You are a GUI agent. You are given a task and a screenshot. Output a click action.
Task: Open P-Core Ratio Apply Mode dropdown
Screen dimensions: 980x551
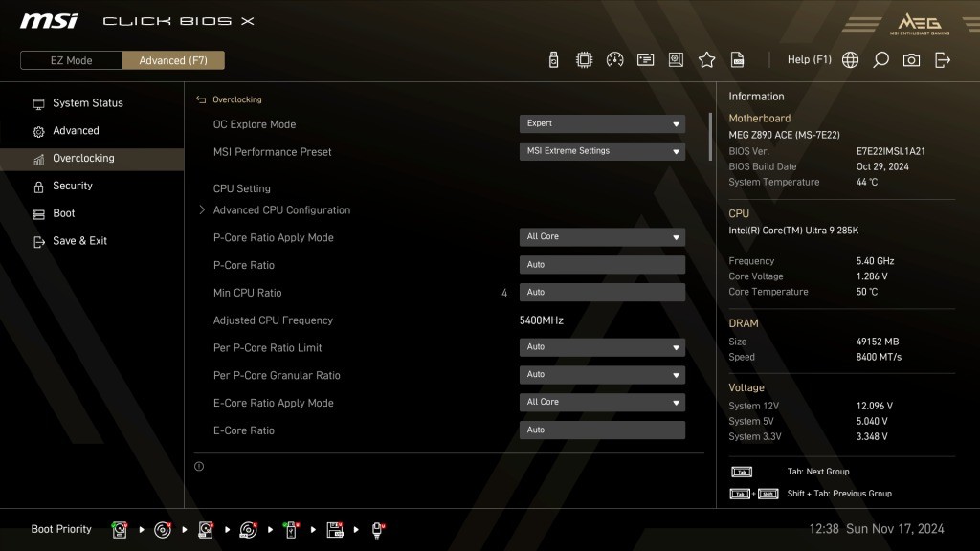tap(602, 237)
